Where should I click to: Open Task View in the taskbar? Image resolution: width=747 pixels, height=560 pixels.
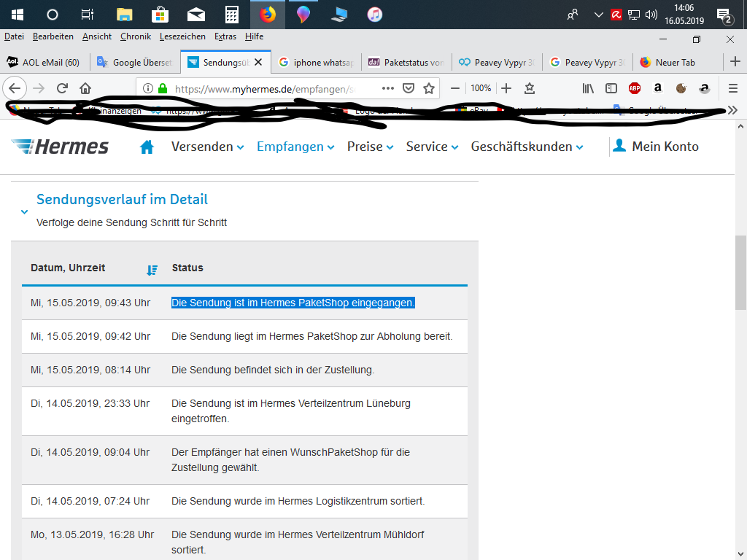point(88,15)
